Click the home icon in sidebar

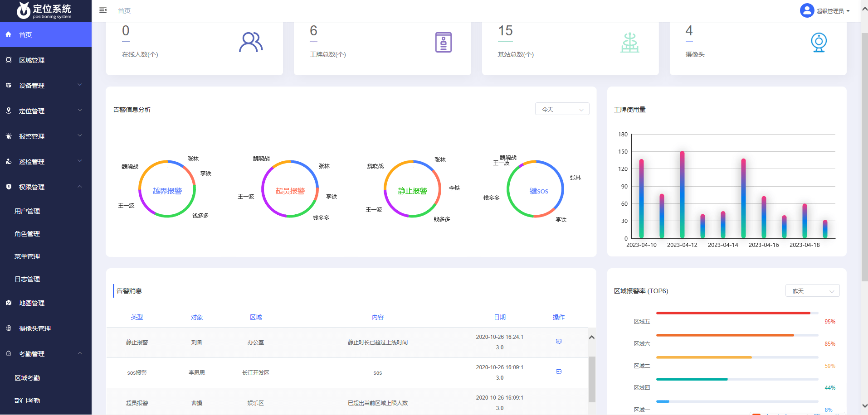[8, 34]
